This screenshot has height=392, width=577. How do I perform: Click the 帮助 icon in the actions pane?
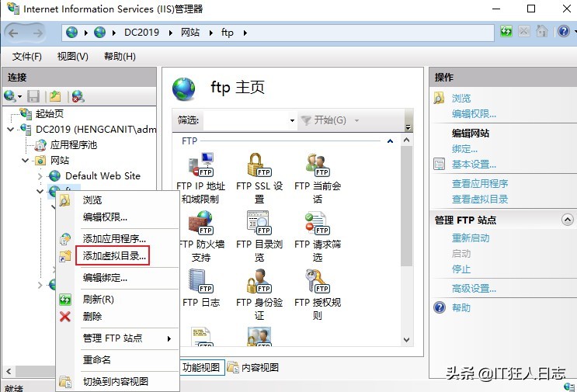[x=440, y=307]
